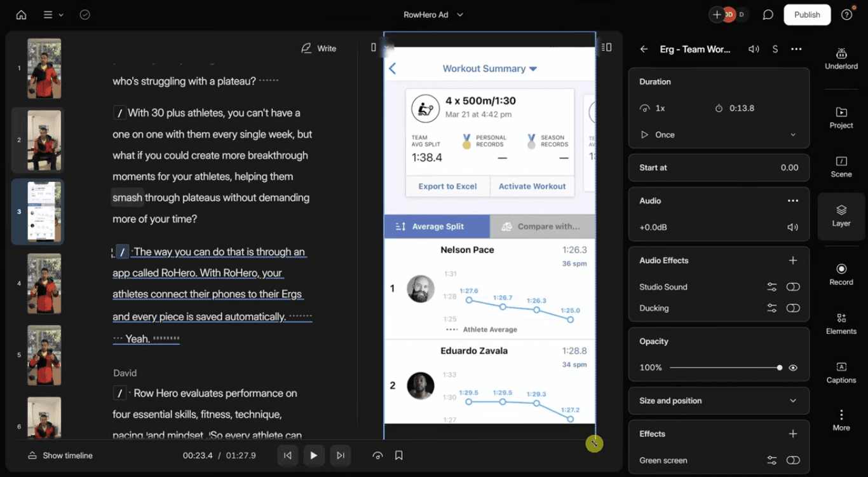Open the Elements panel in sidebar
The height and width of the screenshot is (477, 868).
click(x=841, y=324)
